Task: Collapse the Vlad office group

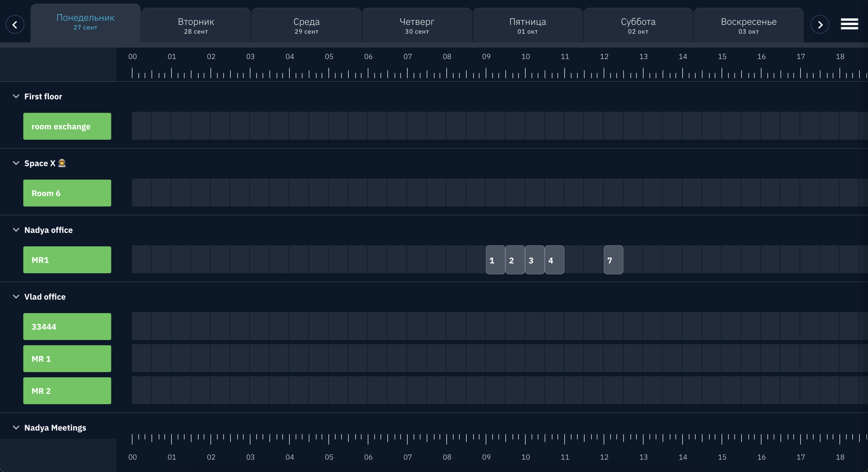Action: pos(16,297)
